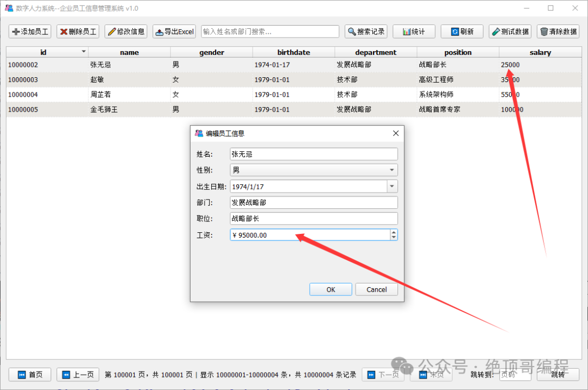Image resolution: width=588 pixels, height=390 pixels.
Task: Open 修改信息 edit info tool
Action: tap(126, 32)
